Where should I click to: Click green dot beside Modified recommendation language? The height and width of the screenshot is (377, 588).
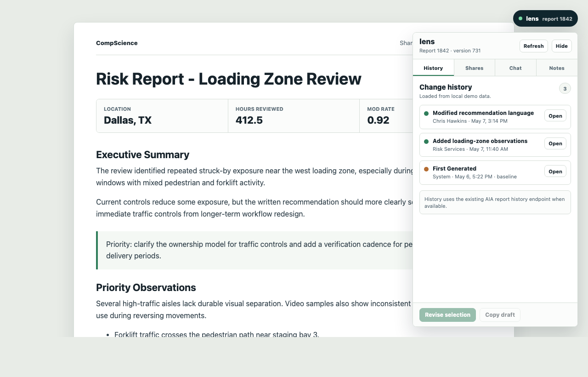(426, 113)
